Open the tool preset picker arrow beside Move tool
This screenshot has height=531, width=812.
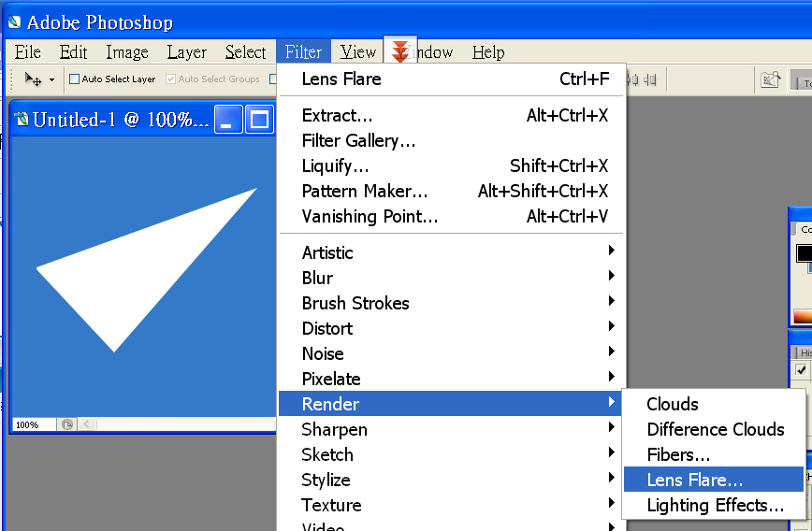tap(51, 79)
